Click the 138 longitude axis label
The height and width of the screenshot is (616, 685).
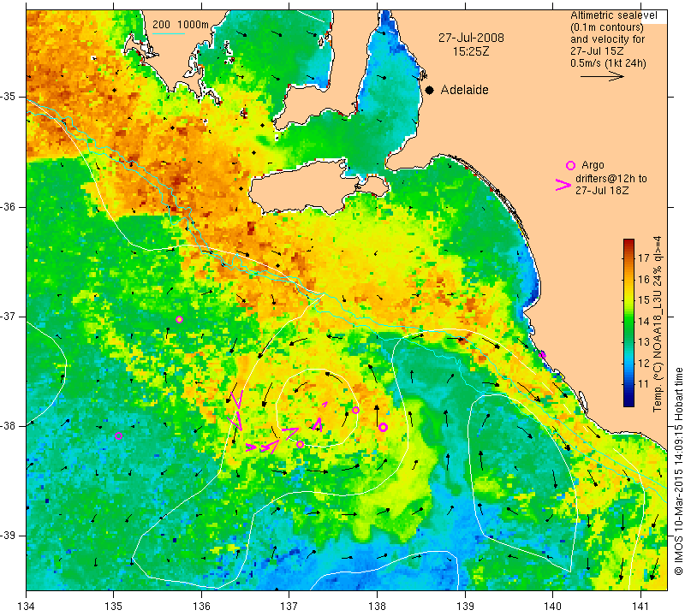tap(377, 607)
